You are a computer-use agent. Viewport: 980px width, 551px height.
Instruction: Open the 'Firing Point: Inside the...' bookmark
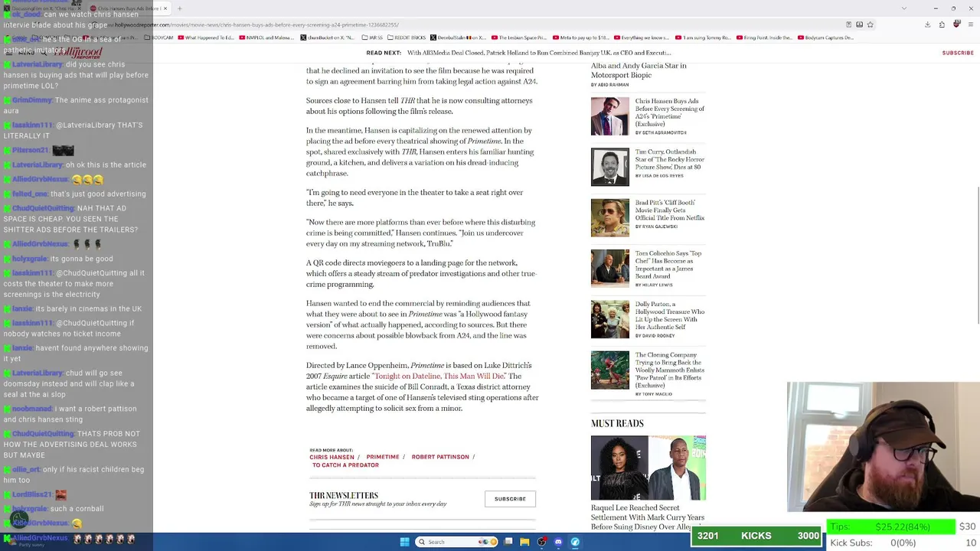[764, 37]
